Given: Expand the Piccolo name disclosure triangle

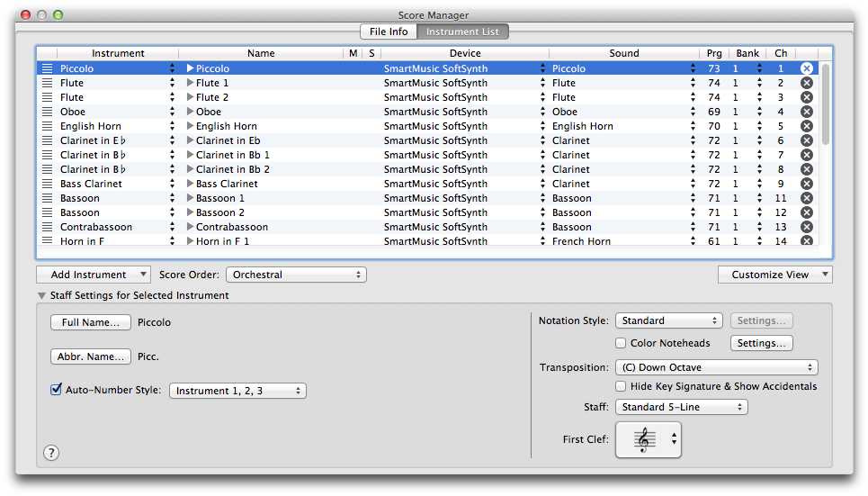Looking at the screenshot, I should pyautogui.click(x=190, y=68).
